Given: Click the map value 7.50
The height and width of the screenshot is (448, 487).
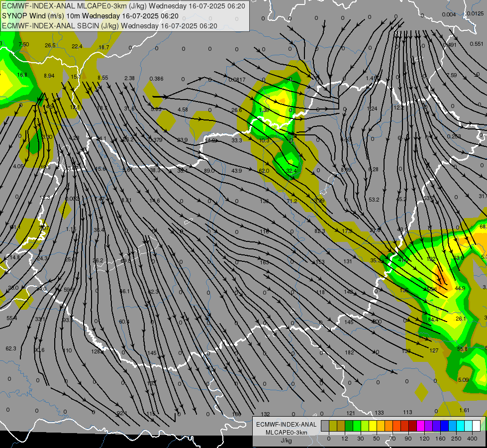Looking at the screenshot, I should pos(24,44).
